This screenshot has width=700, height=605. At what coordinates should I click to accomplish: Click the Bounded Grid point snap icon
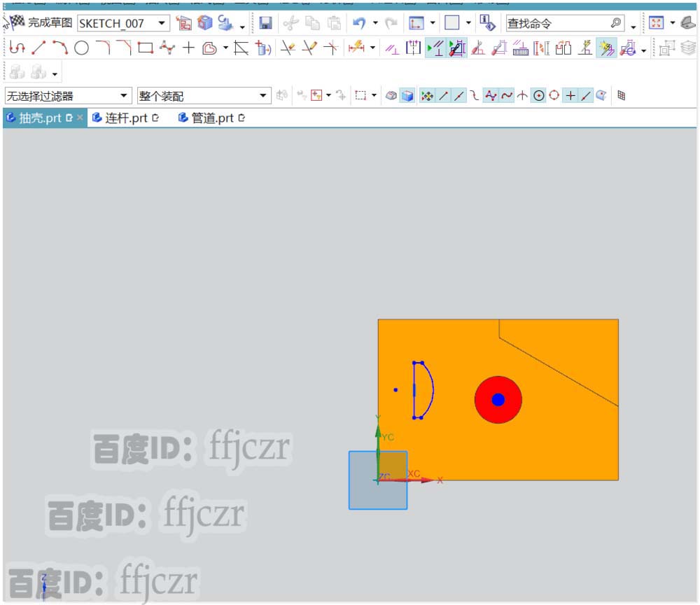[621, 95]
